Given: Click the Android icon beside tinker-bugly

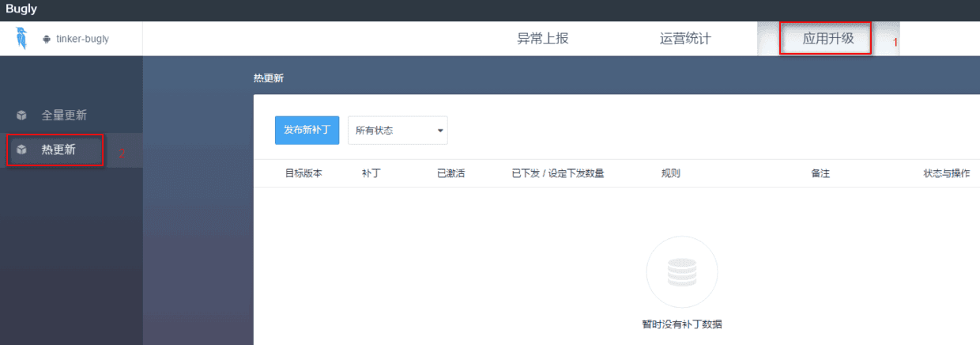Looking at the screenshot, I should (47, 39).
